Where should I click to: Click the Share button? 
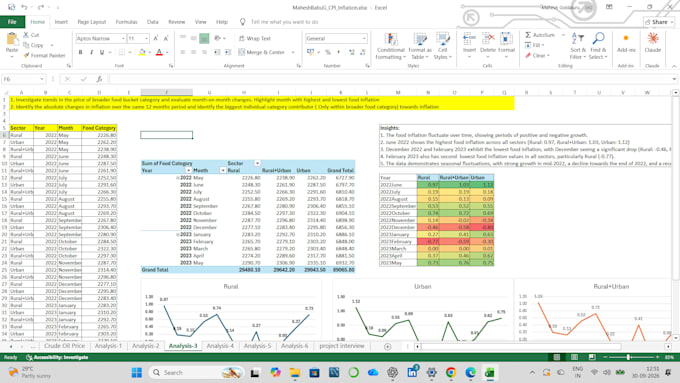pos(659,22)
